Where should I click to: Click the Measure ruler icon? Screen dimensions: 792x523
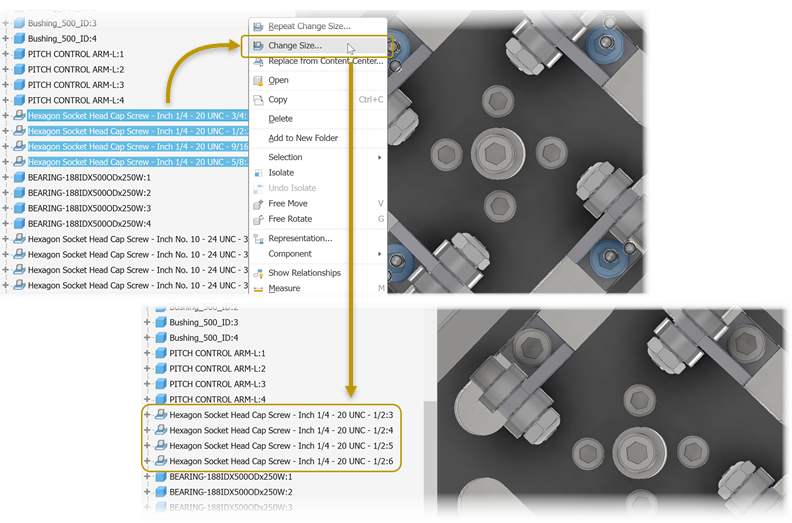[258, 289]
